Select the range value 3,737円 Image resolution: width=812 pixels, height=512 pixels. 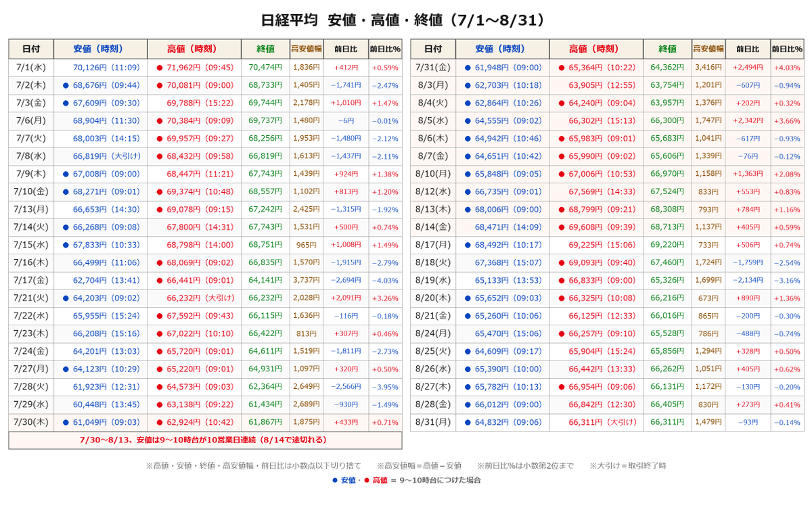307,280
